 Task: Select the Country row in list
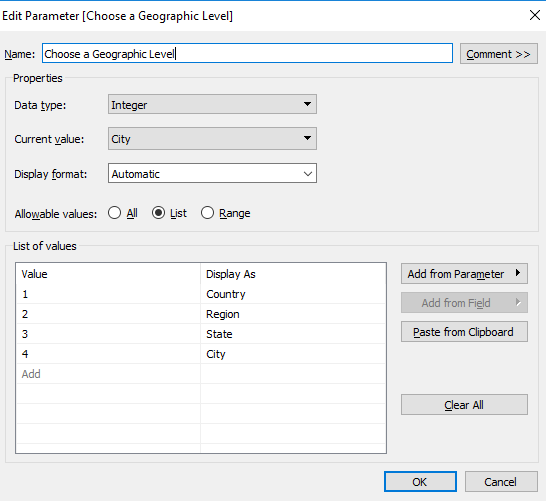(x=201, y=294)
